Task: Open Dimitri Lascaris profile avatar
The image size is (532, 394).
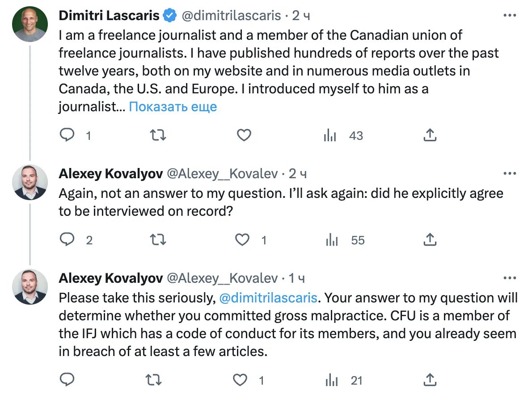Action: click(x=30, y=25)
